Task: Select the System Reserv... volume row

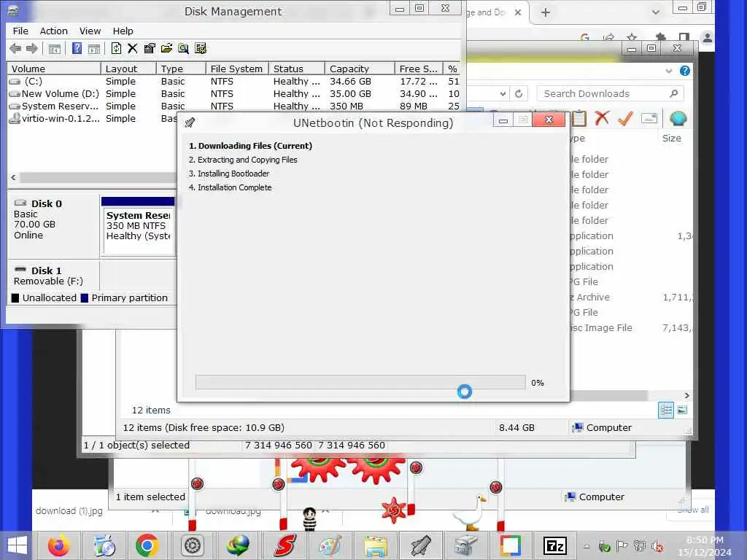Action: pos(233,106)
